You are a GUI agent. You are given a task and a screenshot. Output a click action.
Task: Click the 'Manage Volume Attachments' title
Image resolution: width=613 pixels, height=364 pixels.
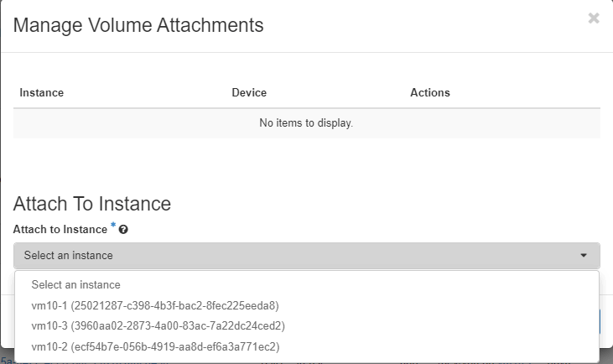[138, 25]
